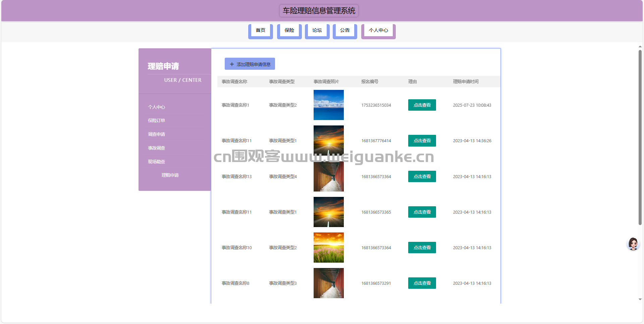Switch to the 论坛 navigation tab

317,31
